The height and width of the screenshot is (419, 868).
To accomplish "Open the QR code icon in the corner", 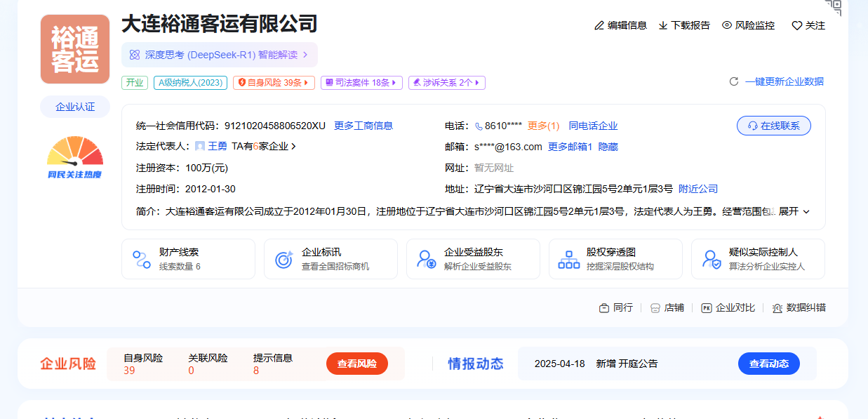I will coord(833,7).
